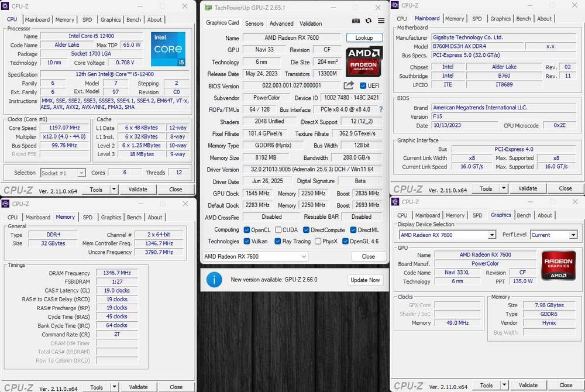The height and width of the screenshot is (392, 585).
Task: Switch to Validation tab in GPU-Z
Action: [x=311, y=23]
